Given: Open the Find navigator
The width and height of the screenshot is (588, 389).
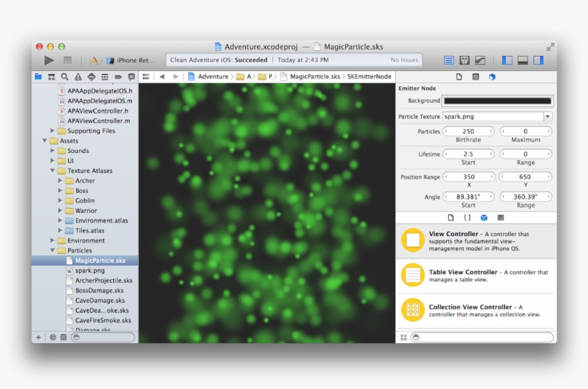Looking at the screenshot, I should 65,77.
